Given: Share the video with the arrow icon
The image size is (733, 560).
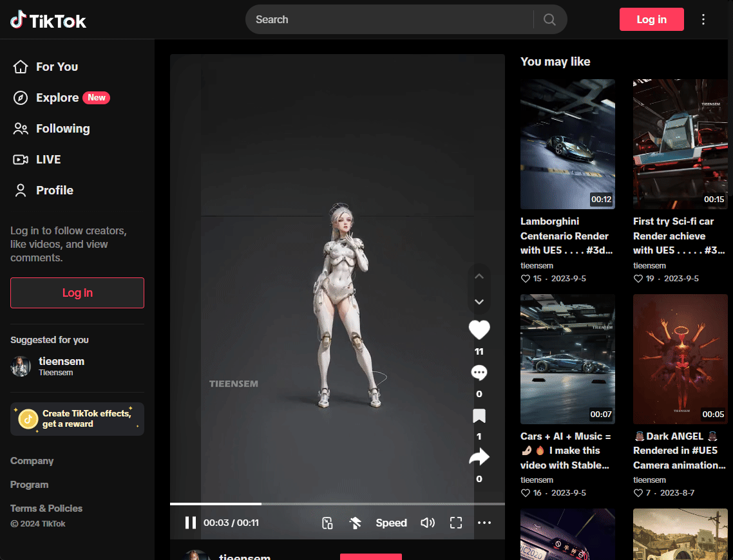Looking at the screenshot, I should click(x=479, y=457).
